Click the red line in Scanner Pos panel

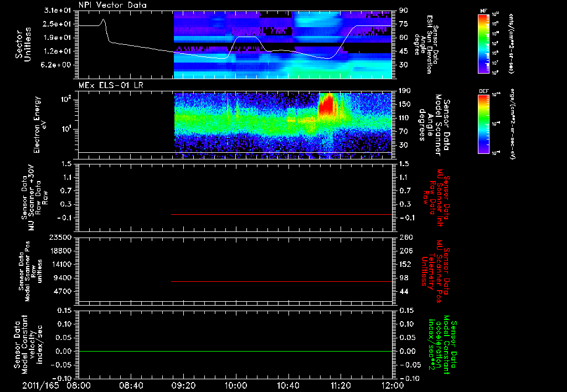click(x=282, y=281)
